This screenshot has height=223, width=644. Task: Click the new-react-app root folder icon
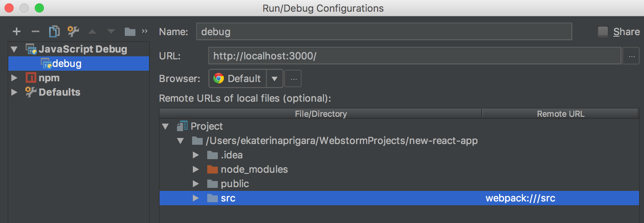coord(197,141)
